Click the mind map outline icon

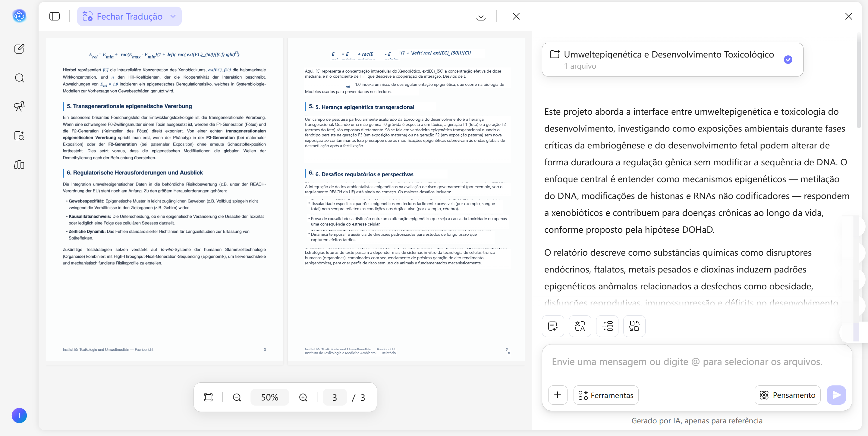coord(607,326)
